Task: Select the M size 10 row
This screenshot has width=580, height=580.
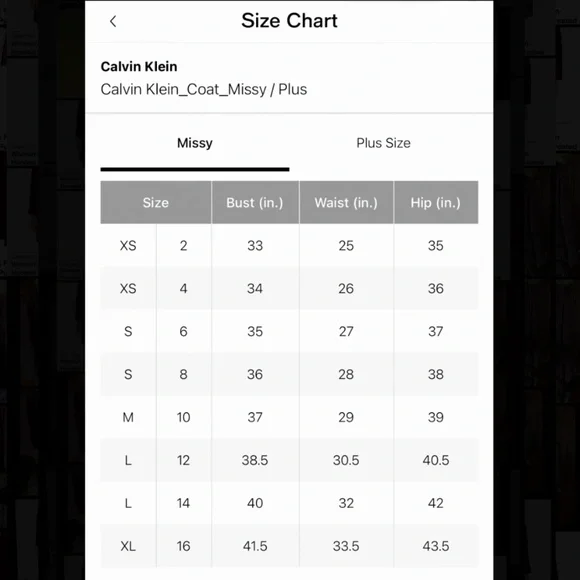Action: tap(289, 417)
